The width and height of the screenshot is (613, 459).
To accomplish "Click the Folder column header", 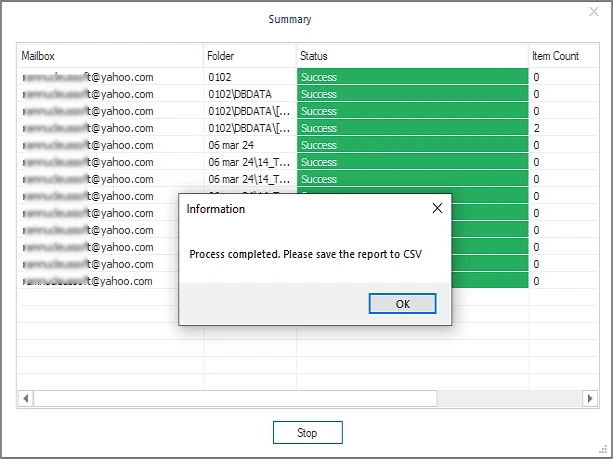I will pos(249,56).
